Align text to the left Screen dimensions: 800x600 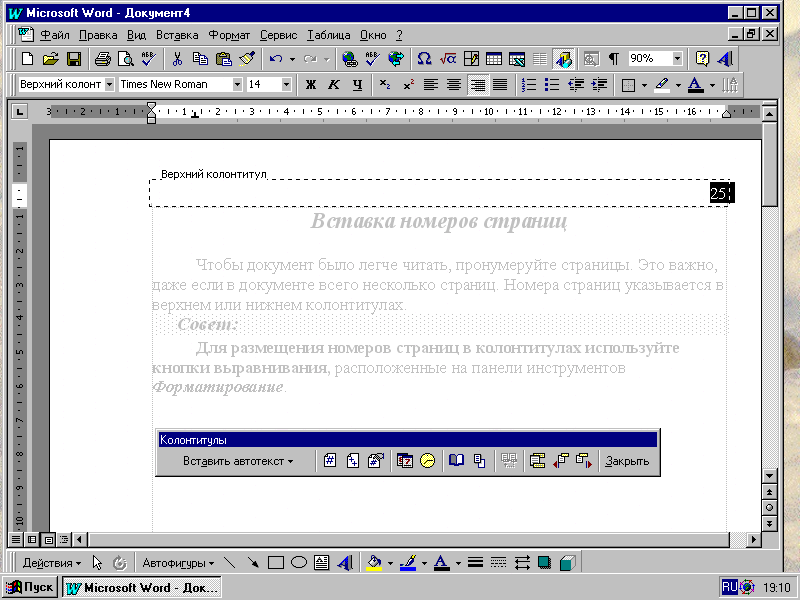tap(431, 85)
